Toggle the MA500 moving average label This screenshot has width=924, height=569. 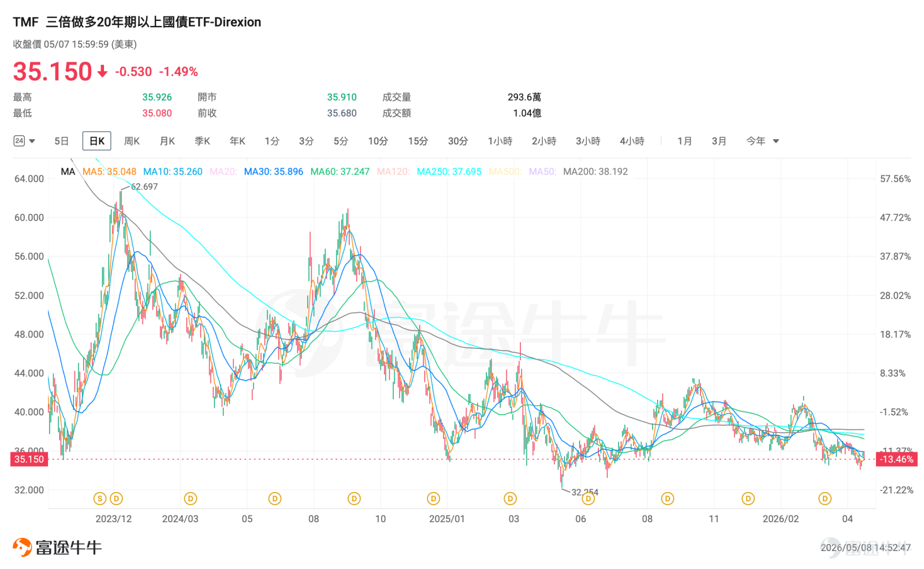point(505,172)
